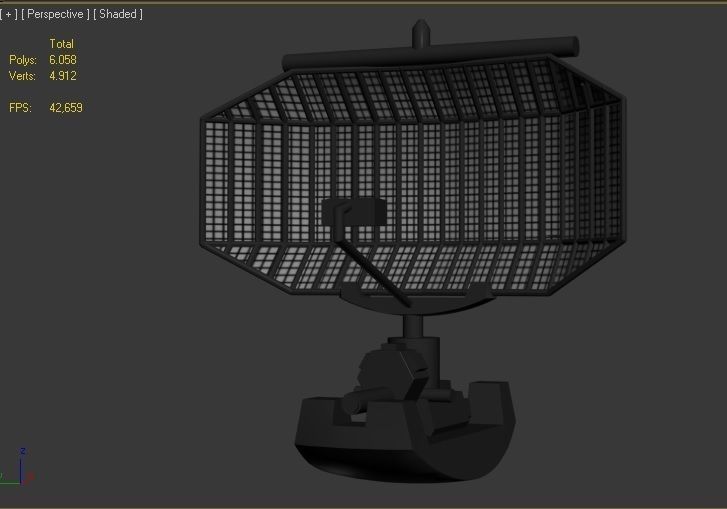Open the Perspective viewport view menu
Image resolution: width=727 pixels, height=509 pixels.
[x=55, y=14]
